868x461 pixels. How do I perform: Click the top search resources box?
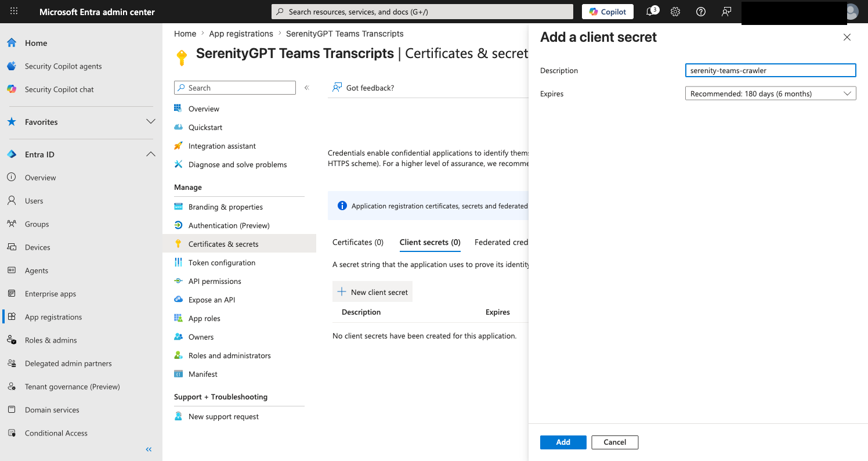pyautogui.click(x=422, y=12)
